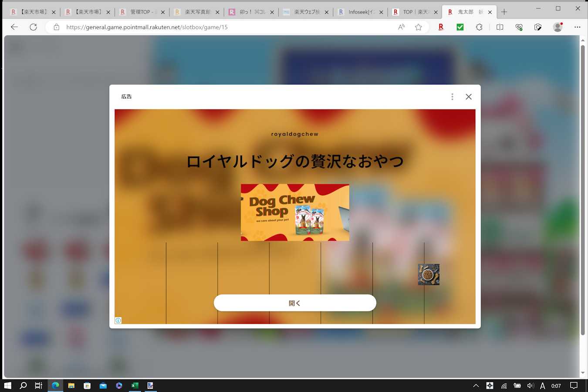Open Excel from the taskbar

(x=135, y=385)
